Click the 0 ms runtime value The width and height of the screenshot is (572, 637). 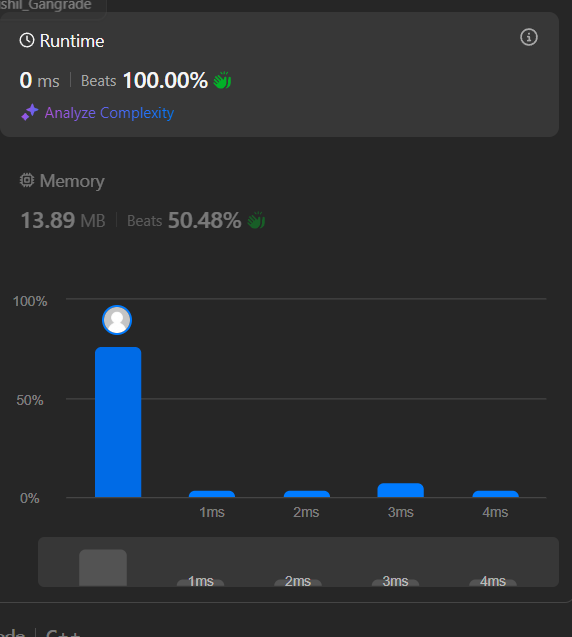[x=39, y=80]
